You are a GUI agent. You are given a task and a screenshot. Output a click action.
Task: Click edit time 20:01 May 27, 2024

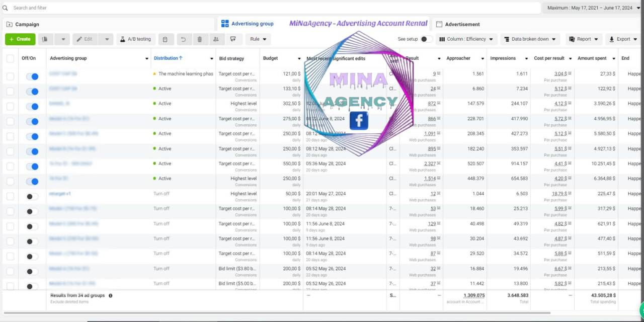(326, 194)
